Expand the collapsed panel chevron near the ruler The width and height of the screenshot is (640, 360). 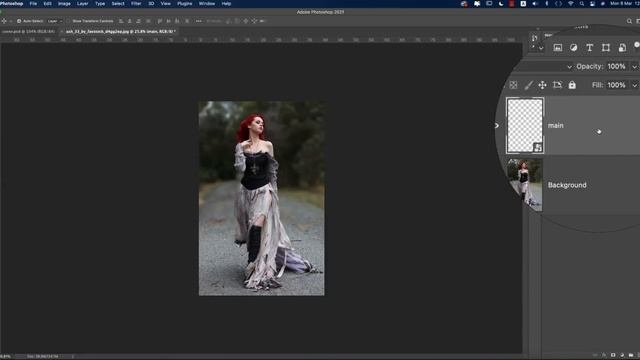[x=541, y=48]
